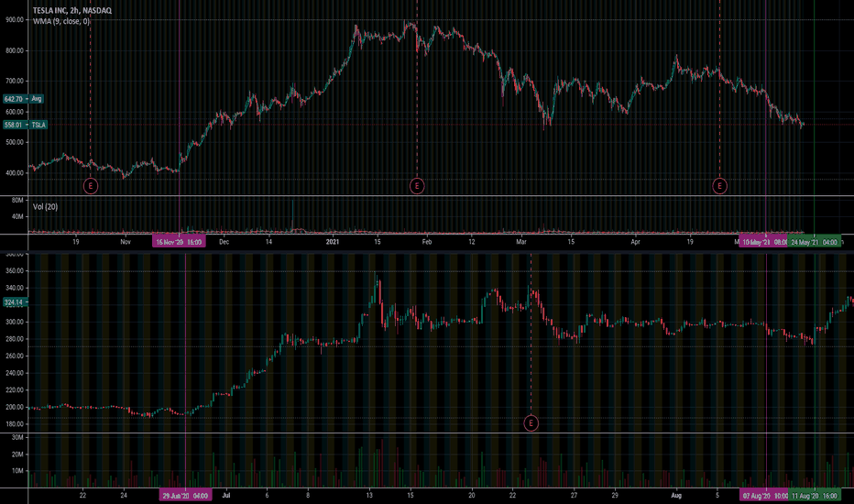Click the Mar label on the top time axis
The height and width of the screenshot is (504, 854).
click(521, 242)
